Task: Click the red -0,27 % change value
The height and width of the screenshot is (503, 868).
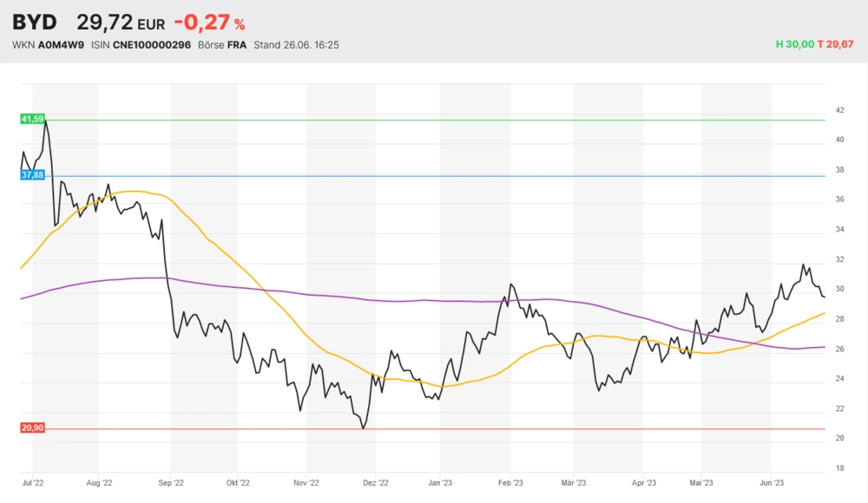Action: [209, 23]
